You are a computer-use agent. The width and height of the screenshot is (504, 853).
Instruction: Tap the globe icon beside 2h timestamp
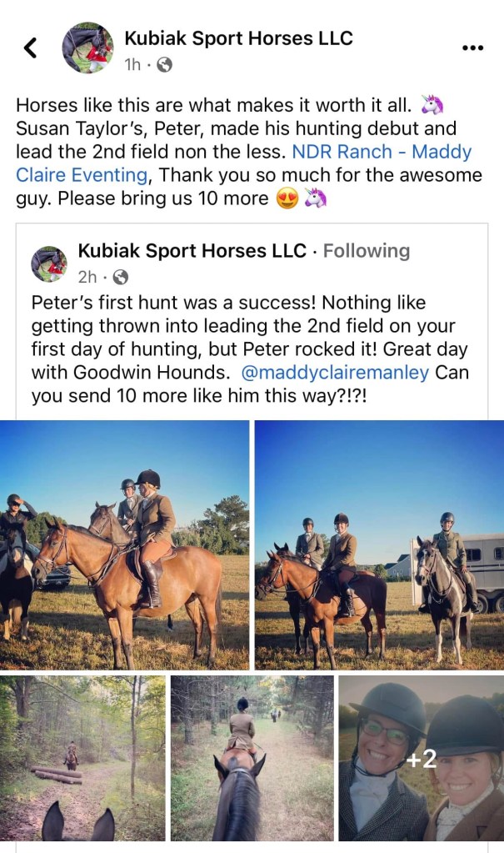120,277
